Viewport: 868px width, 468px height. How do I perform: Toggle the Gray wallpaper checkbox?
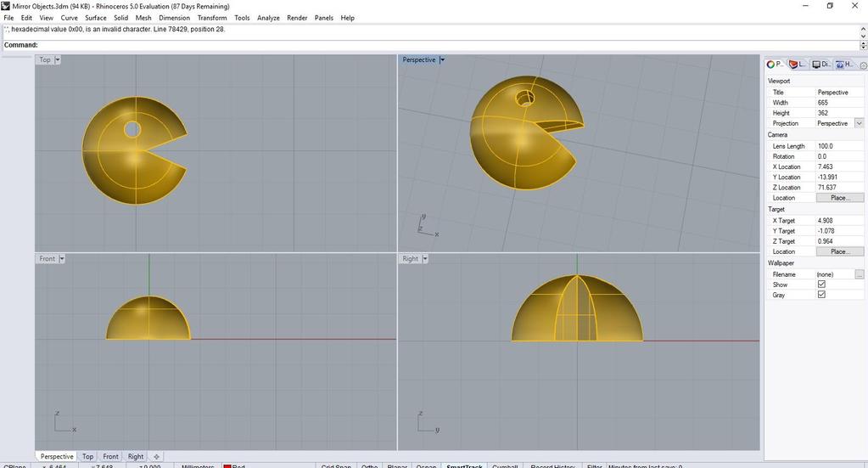(x=821, y=295)
